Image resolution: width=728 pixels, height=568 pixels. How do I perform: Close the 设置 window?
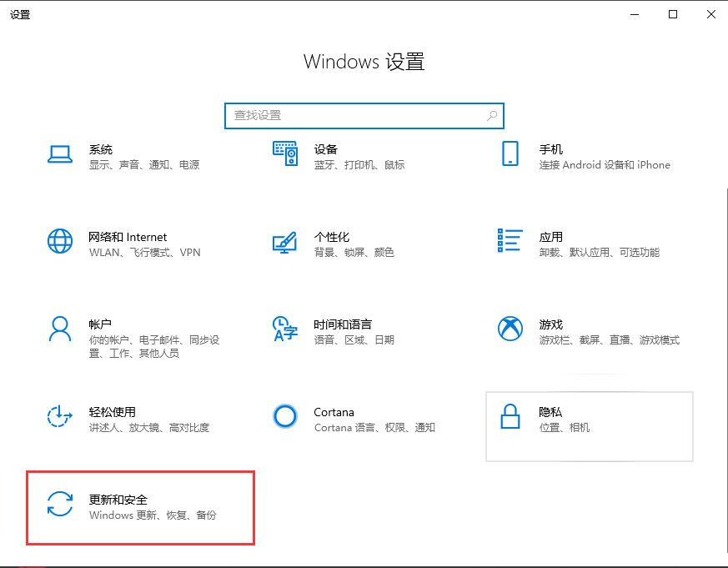(710, 14)
